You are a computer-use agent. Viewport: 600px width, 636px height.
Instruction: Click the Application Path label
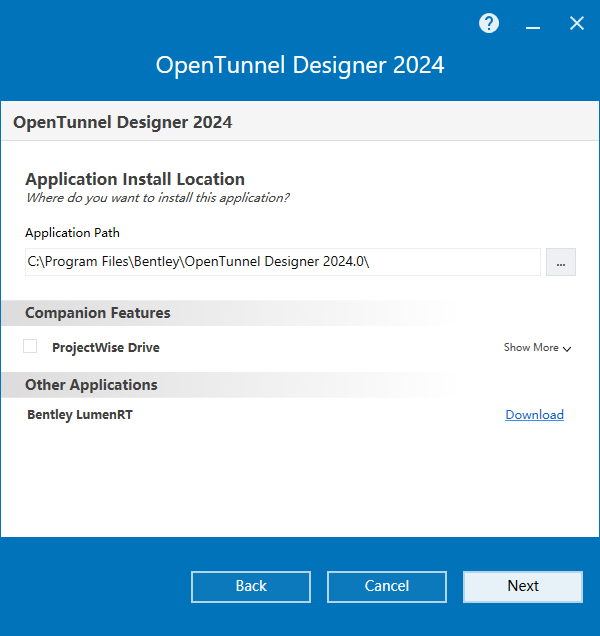coord(72,233)
